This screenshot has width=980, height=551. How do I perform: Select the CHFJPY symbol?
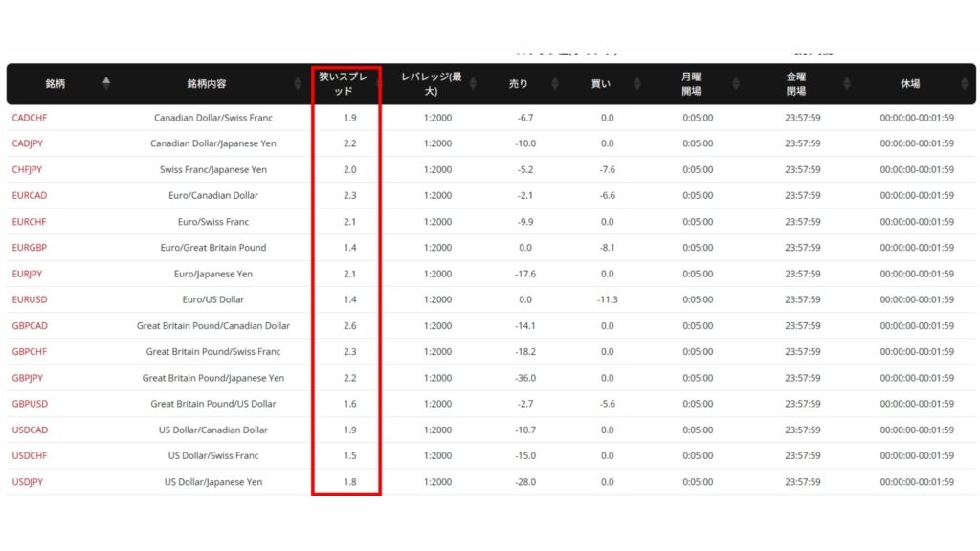28,169
